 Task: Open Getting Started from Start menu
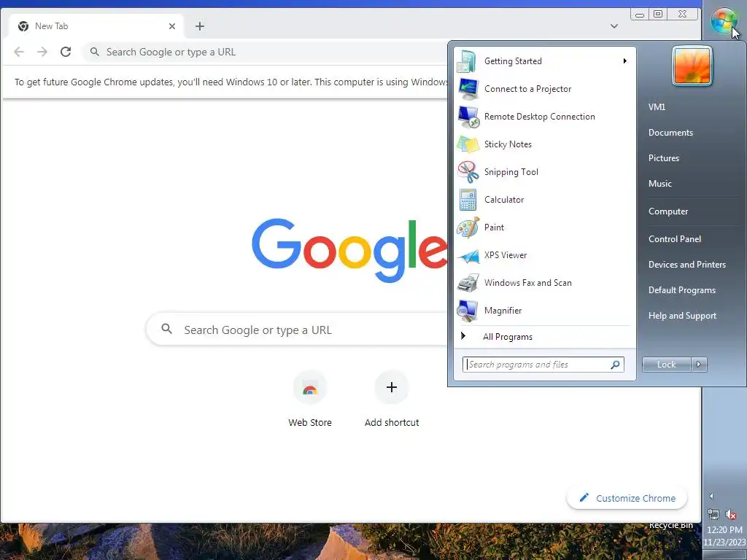click(x=543, y=61)
